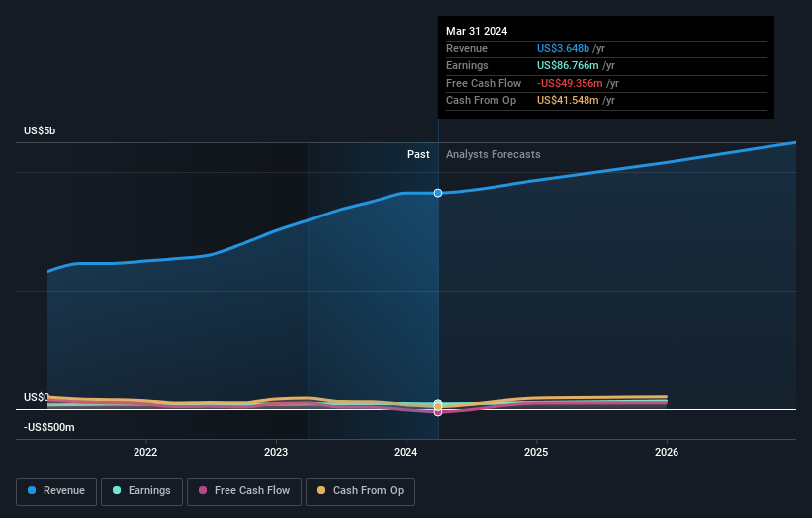
Task: Click the Cash From Op orange data point marker
Action: click(438, 407)
